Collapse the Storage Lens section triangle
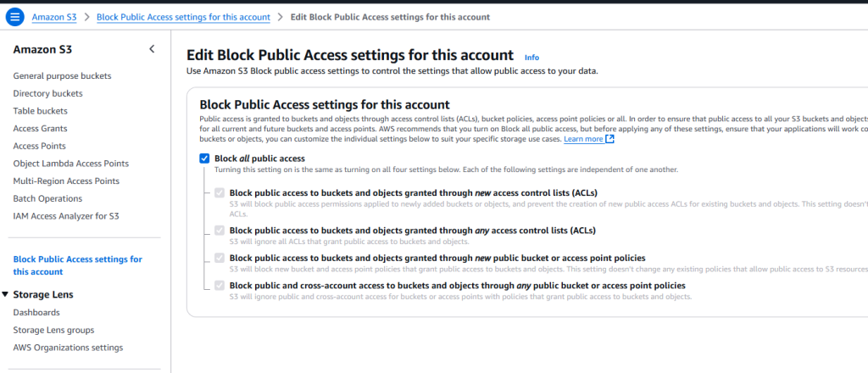 (6, 295)
